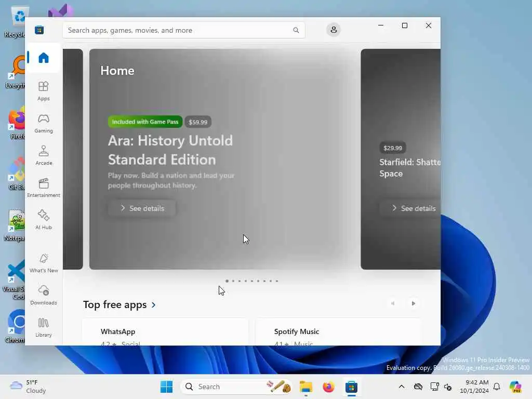Image resolution: width=532 pixels, height=399 pixels.
Task: Click the previous hero banner card edge
Action: click(73, 159)
